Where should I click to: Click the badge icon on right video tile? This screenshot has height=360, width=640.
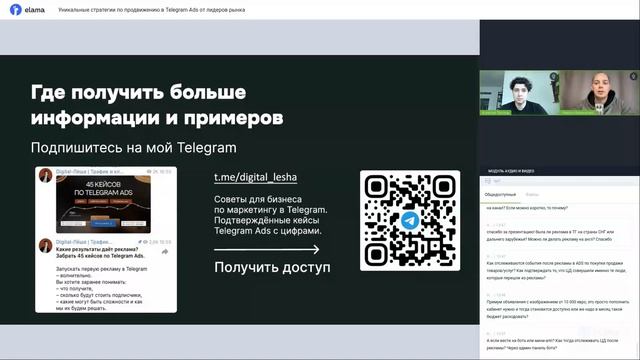pyautogui.click(x=633, y=76)
